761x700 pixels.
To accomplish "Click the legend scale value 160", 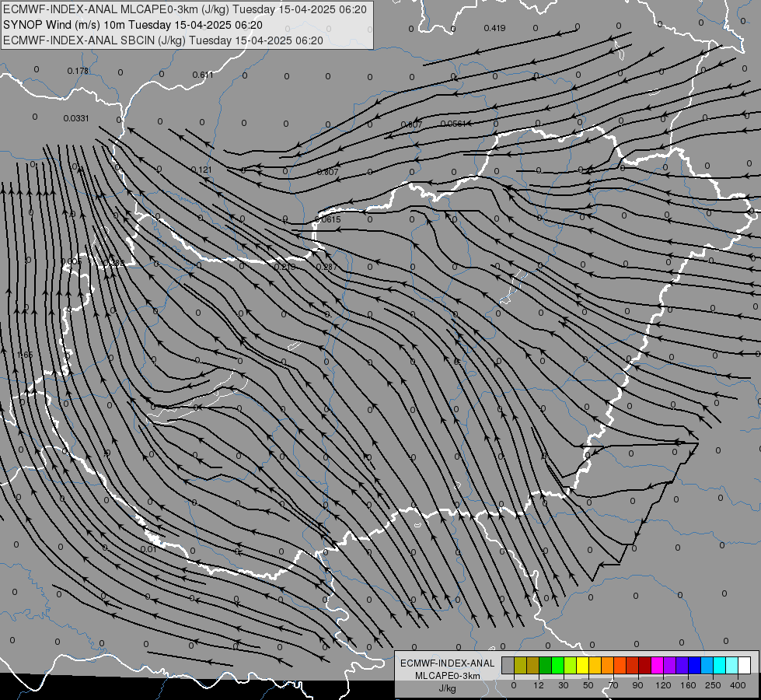I will 688,685.
